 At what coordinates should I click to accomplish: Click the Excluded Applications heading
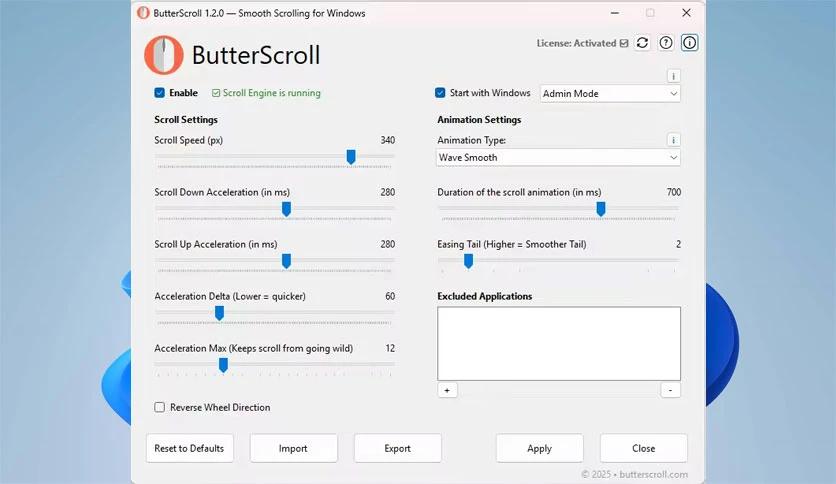point(485,296)
